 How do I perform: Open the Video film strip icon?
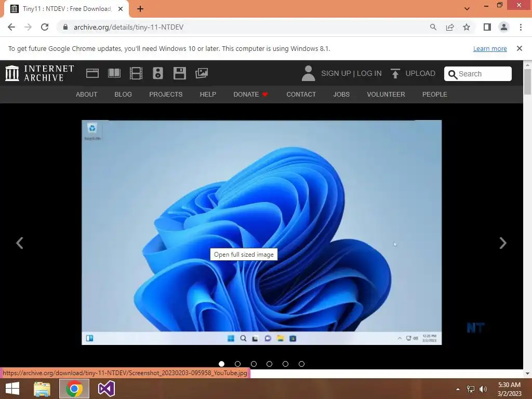[136, 73]
